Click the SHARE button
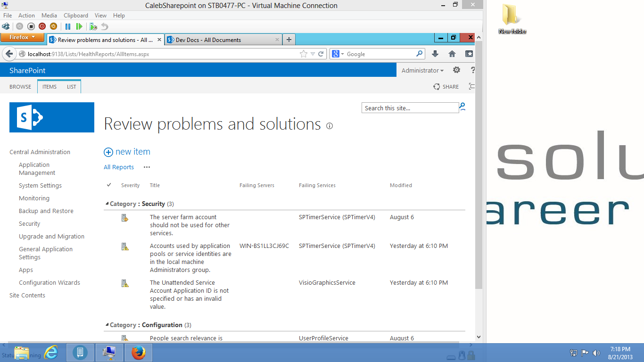 446,87
